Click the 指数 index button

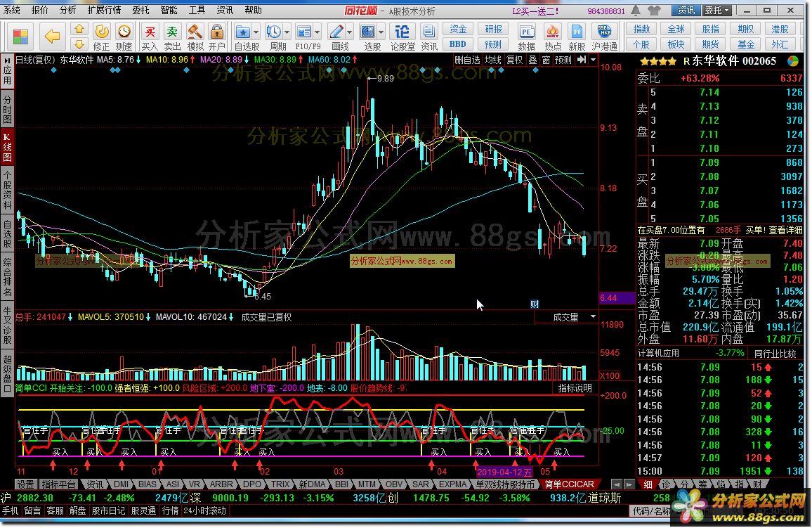(641, 30)
